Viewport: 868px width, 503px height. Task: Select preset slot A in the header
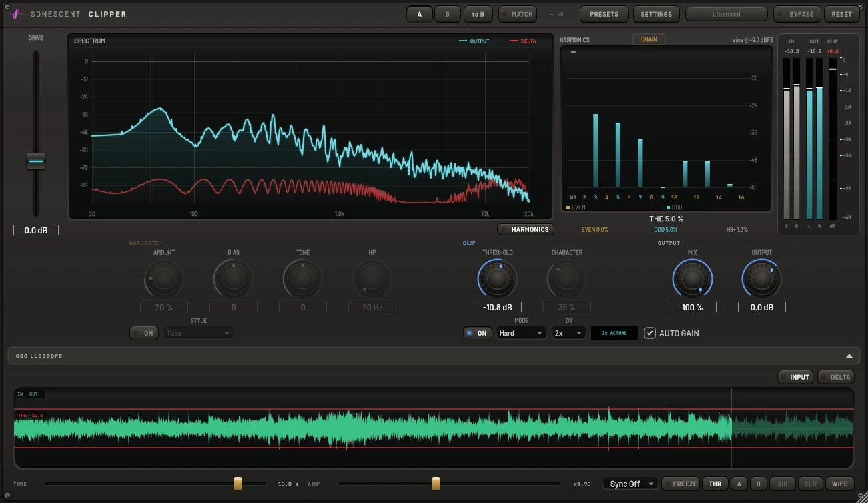pos(420,14)
